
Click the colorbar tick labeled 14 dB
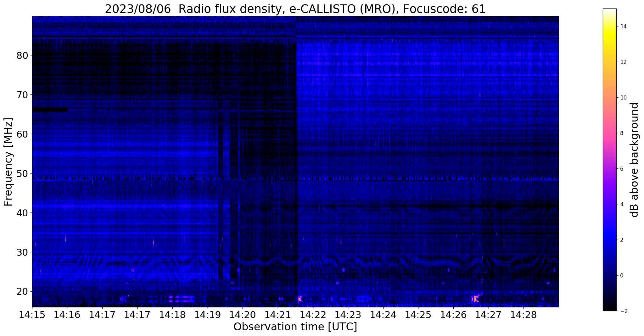(x=623, y=26)
